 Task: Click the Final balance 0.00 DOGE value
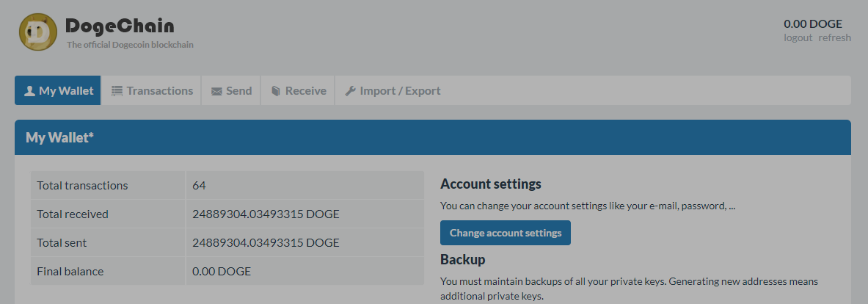[222, 272]
